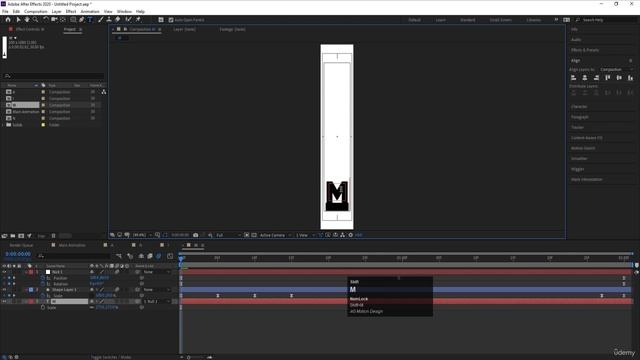The width and height of the screenshot is (640, 360).
Task: Select the Pen tool
Action: point(82,19)
